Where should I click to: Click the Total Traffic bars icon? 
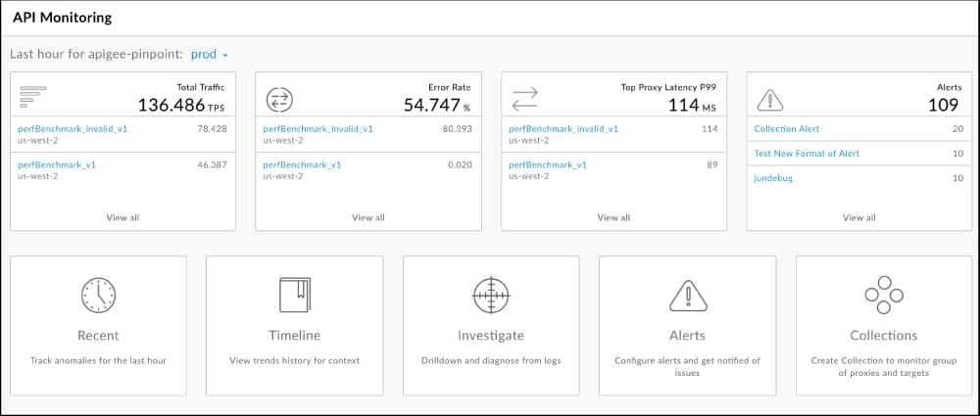click(x=33, y=97)
